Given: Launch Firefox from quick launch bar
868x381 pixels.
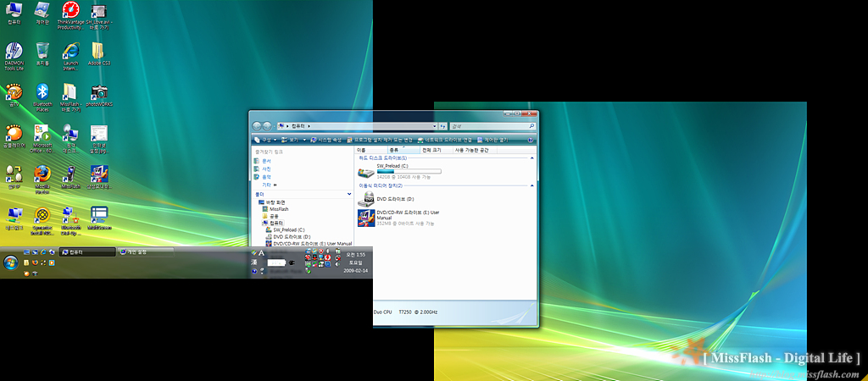Looking at the screenshot, I should 35,262.
